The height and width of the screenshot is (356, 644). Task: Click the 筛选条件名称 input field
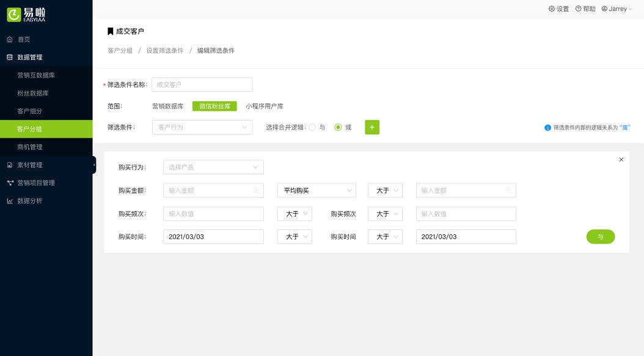202,84
